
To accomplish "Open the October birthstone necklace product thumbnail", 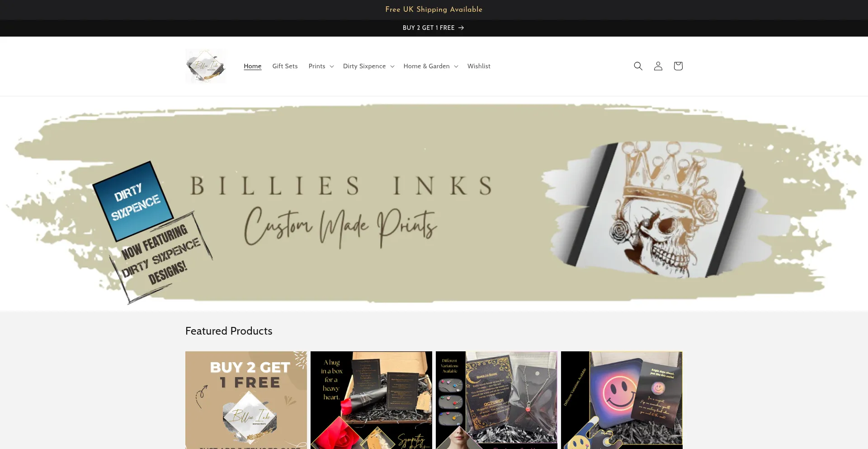I will tap(496, 400).
